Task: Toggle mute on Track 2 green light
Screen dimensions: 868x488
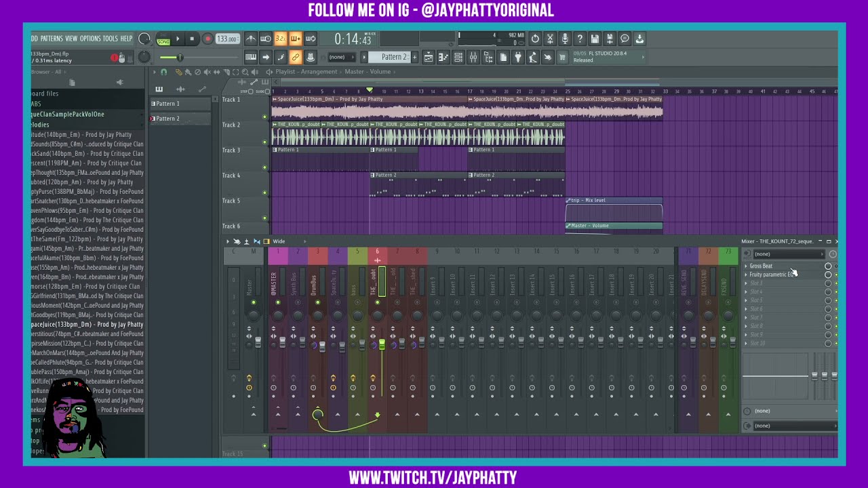Action: coord(264,142)
